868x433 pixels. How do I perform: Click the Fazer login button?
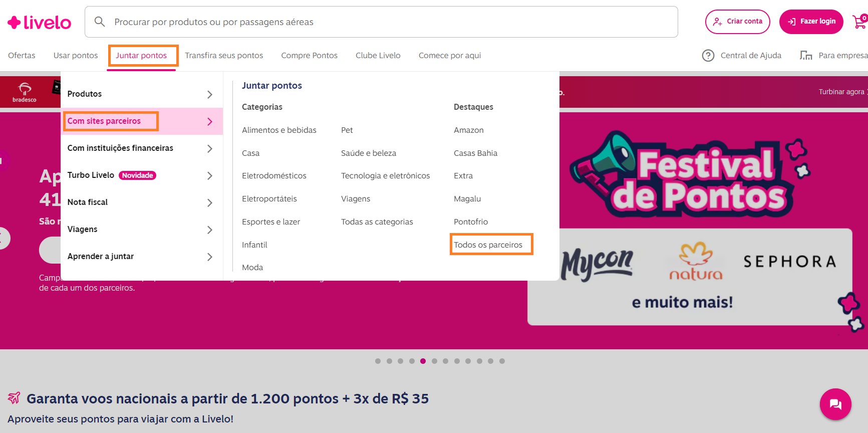point(811,22)
